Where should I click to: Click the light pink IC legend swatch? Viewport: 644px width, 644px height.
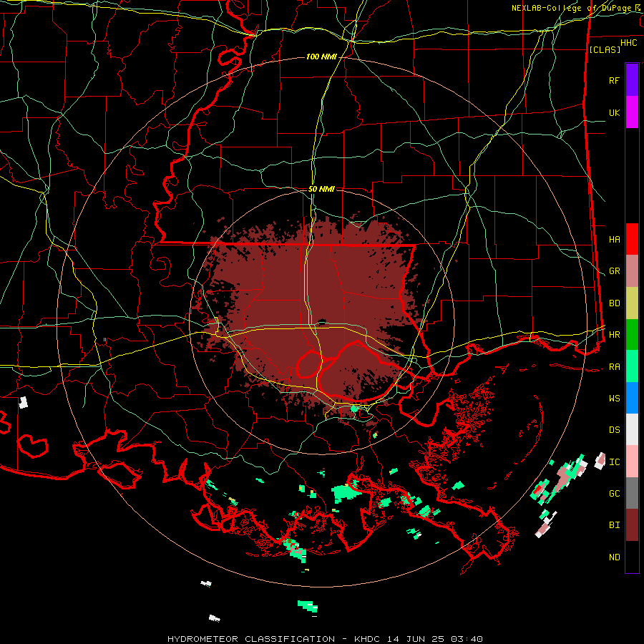(632, 462)
